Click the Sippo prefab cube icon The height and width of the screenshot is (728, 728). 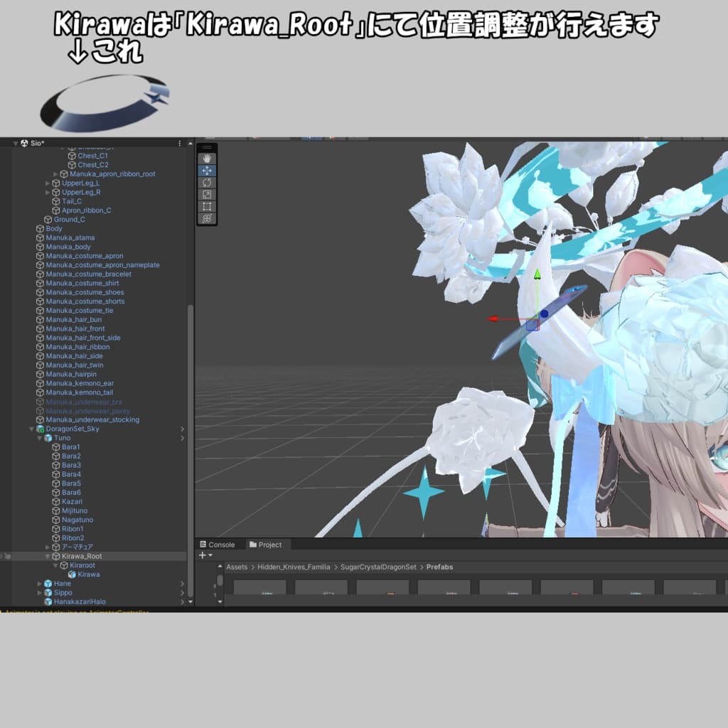point(48,592)
